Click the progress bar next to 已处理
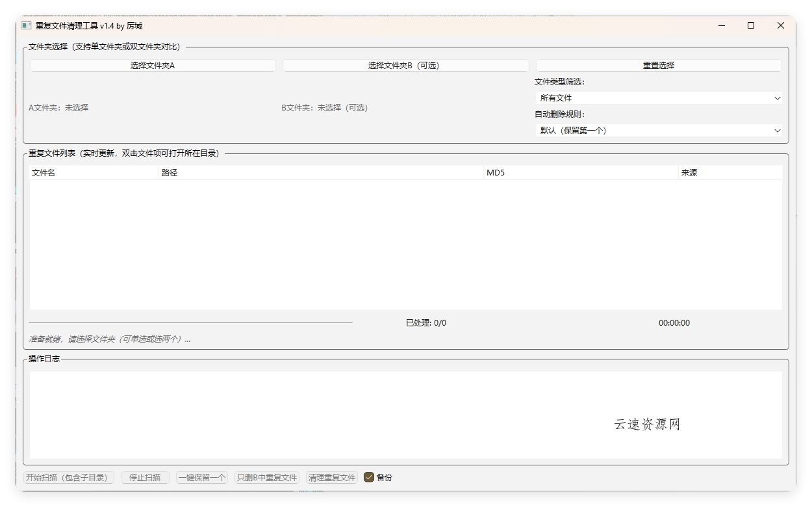The image size is (812, 507). pos(192,322)
